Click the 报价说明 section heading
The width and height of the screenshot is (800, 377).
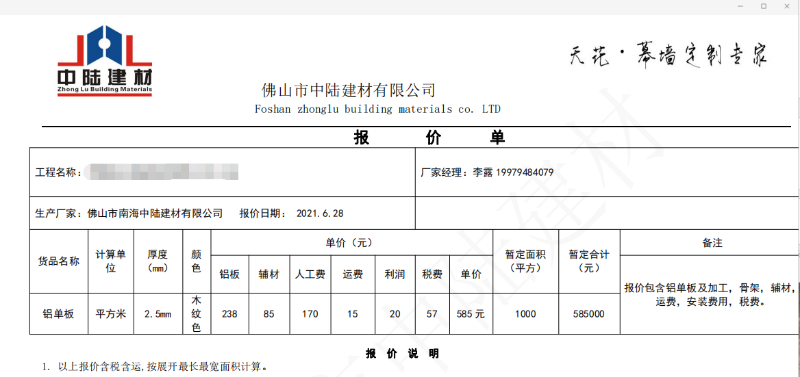(x=402, y=354)
